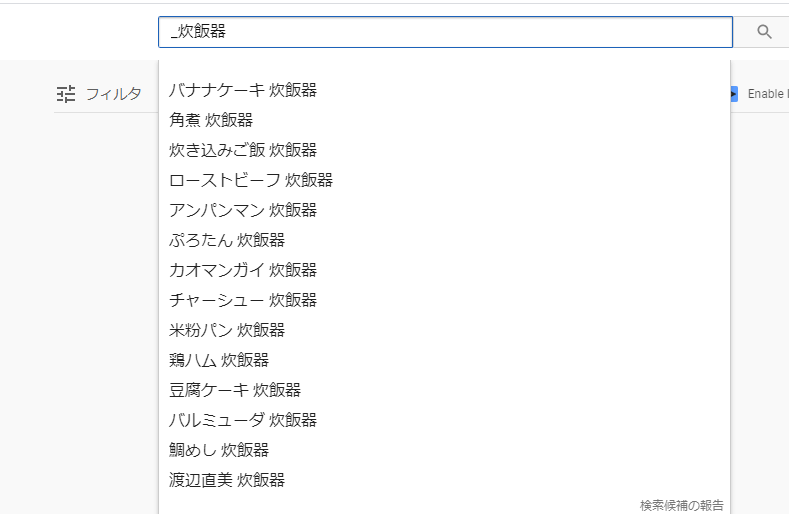Select suggestion 角煮 炊飯器
This screenshot has height=514, width=789.
(x=444, y=120)
